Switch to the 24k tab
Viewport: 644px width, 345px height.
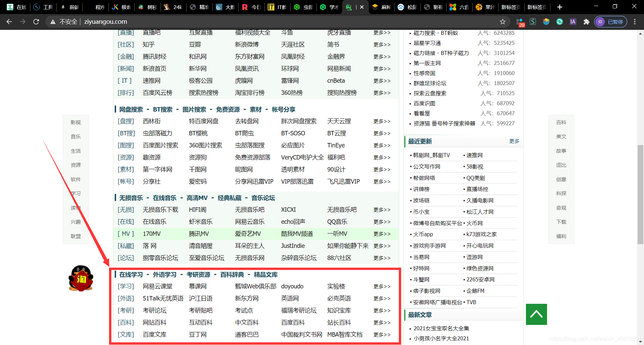click(173, 7)
